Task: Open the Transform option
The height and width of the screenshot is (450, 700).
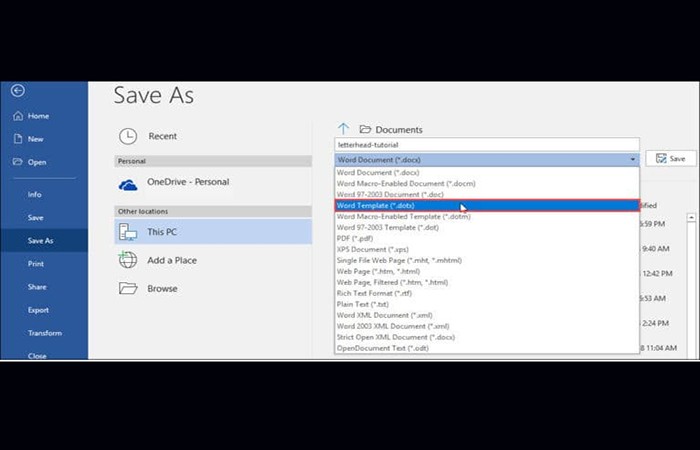Action: pyautogui.click(x=44, y=333)
